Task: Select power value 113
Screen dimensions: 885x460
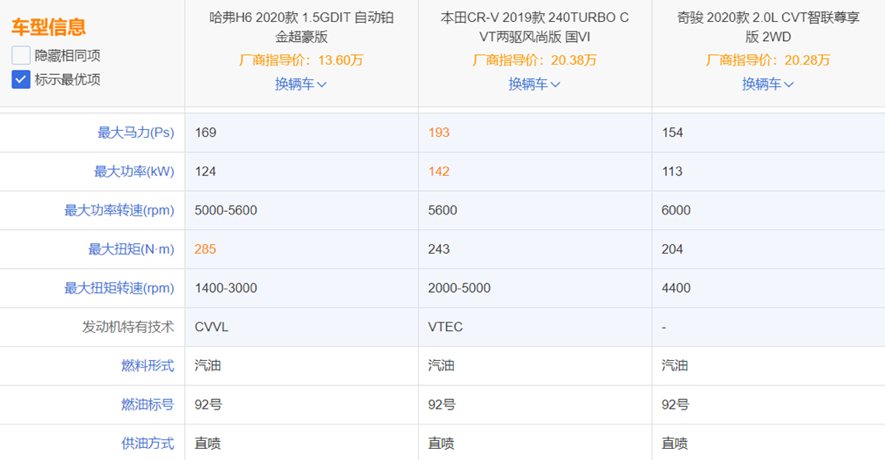Action: click(x=672, y=172)
